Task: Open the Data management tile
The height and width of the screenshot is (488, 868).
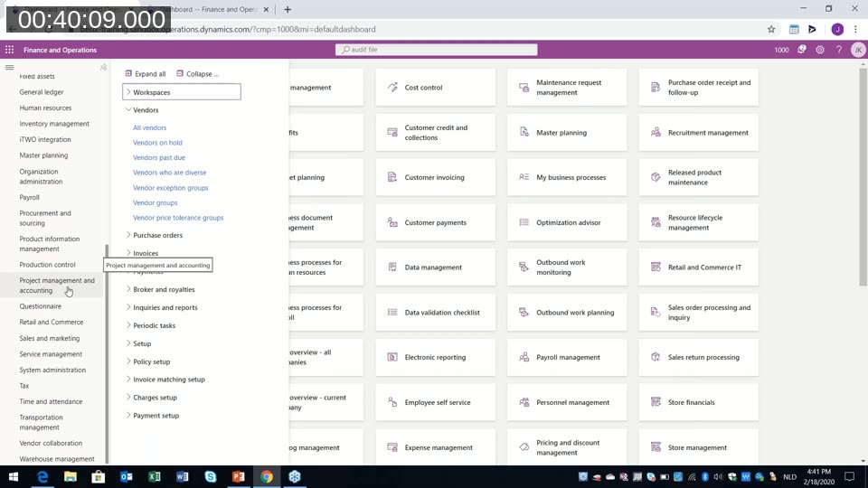Action: [x=436, y=267]
